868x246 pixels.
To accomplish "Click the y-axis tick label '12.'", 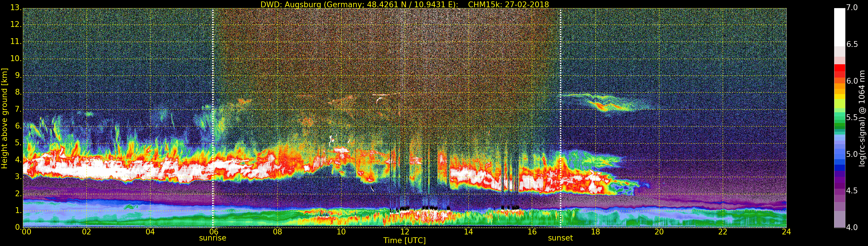I will pos(16,25).
